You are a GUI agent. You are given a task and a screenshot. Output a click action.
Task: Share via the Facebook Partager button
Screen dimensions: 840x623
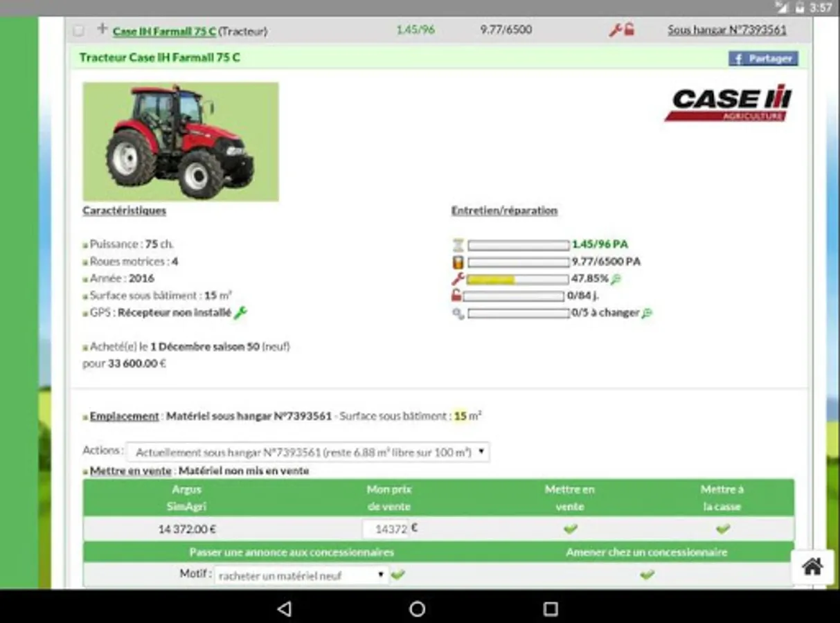763,58
